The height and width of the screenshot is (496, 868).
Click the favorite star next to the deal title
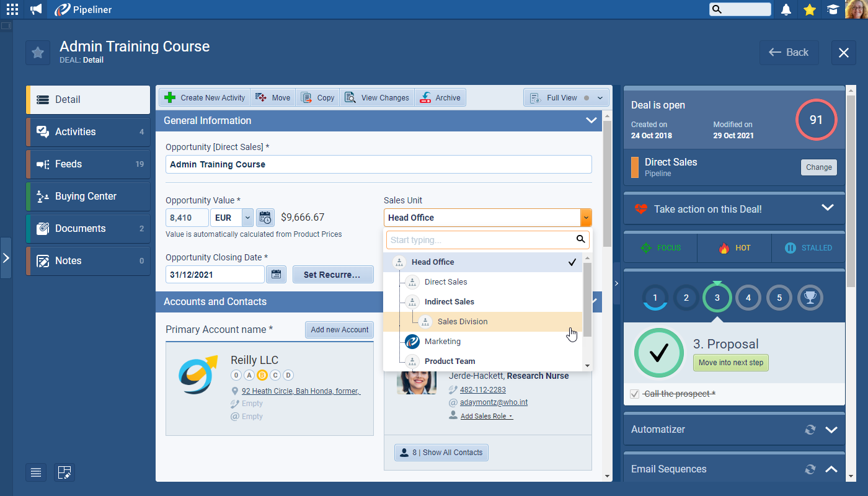pos(38,53)
